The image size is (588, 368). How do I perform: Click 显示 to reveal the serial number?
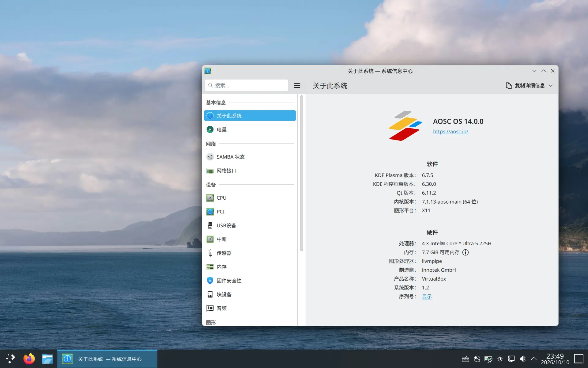[x=427, y=297]
